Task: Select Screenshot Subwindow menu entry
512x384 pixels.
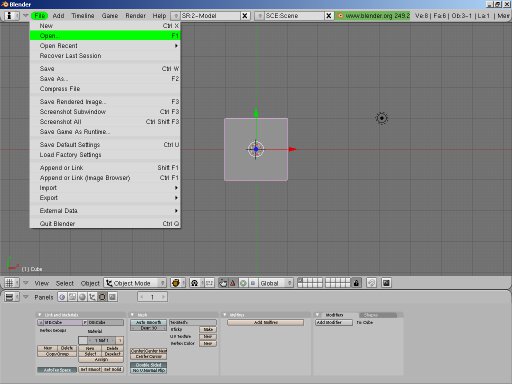Action: pyautogui.click(x=105, y=112)
